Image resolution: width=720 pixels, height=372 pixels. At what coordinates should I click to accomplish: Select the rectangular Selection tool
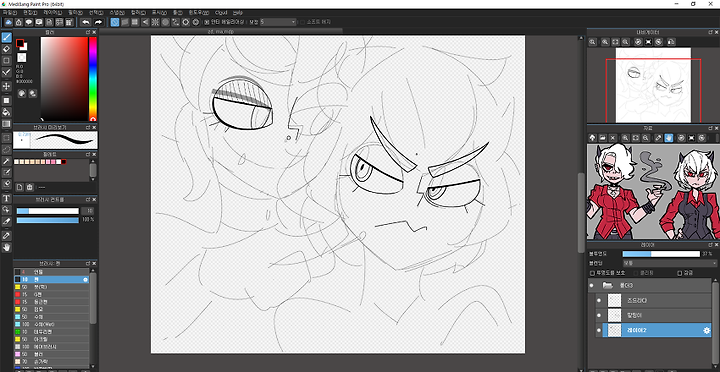pyautogui.click(x=6, y=137)
